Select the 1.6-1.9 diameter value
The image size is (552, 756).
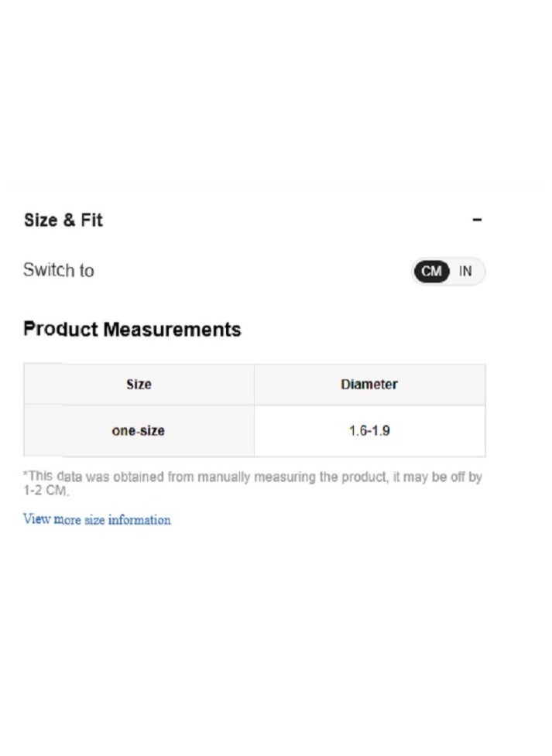pyautogui.click(x=369, y=430)
